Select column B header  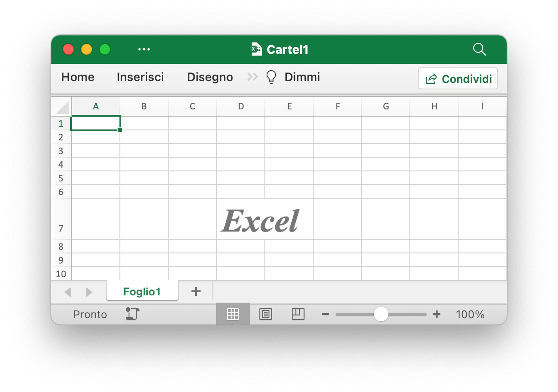click(x=144, y=107)
